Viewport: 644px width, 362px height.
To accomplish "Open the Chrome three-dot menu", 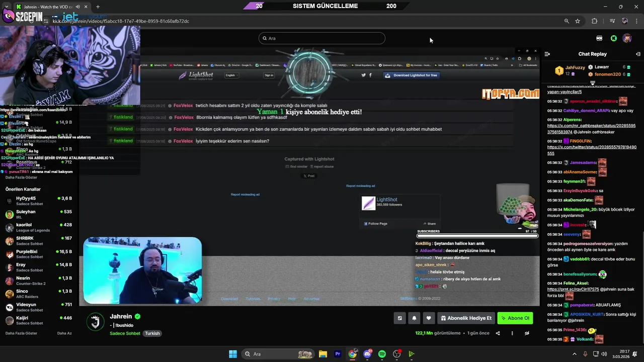I will pyautogui.click(x=636, y=21).
